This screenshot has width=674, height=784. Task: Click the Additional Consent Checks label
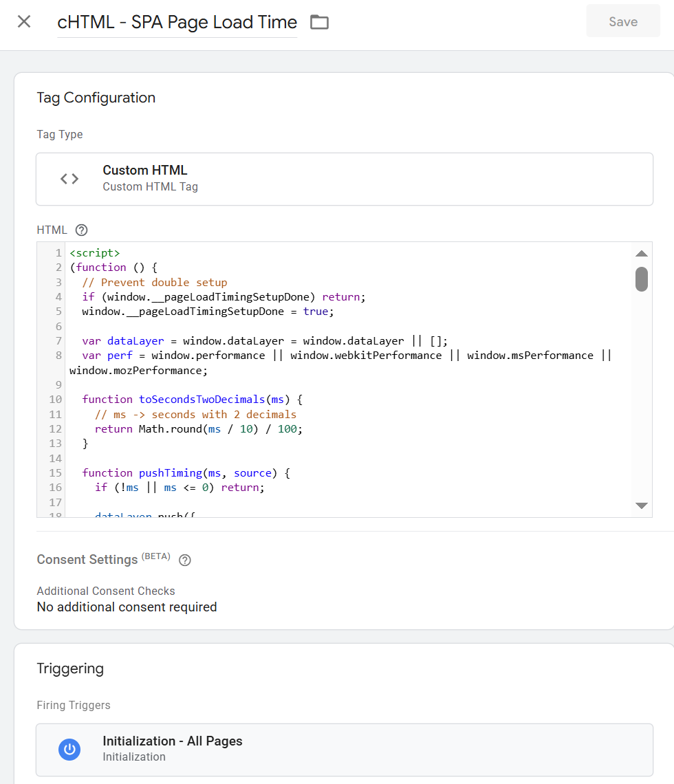click(x=106, y=591)
